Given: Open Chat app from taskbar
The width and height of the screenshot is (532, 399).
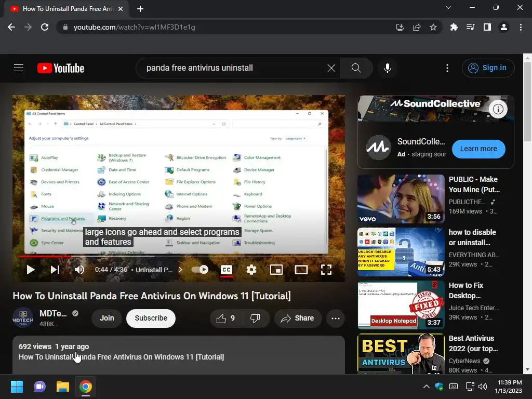Looking at the screenshot, I should [39, 387].
